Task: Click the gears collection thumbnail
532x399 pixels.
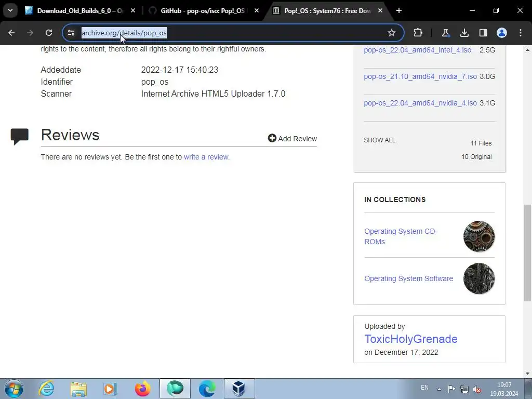Action: (478, 236)
